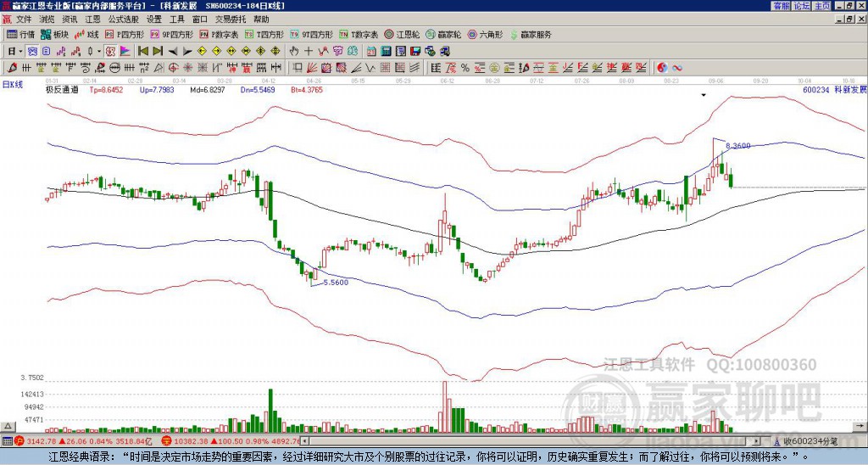Open the 六角形 hexagon tool

(x=485, y=34)
